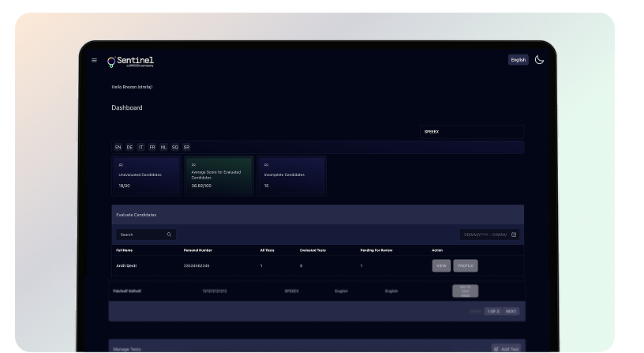Click the people icon on Average Score card
Viewport: 644px width, 353px height.
[x=193, y=165]
